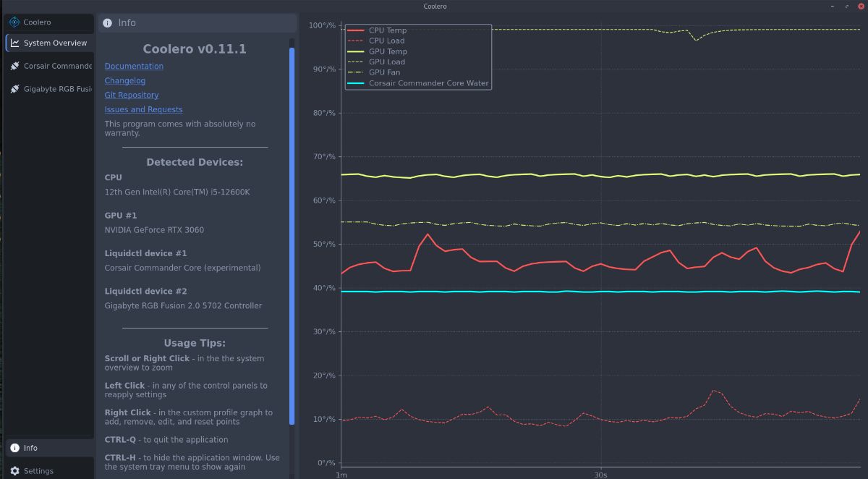Click the 12th Gen Intel Core i5-12600K text
The width and height of the screenshot is (868, 479).
coord(177,192)
